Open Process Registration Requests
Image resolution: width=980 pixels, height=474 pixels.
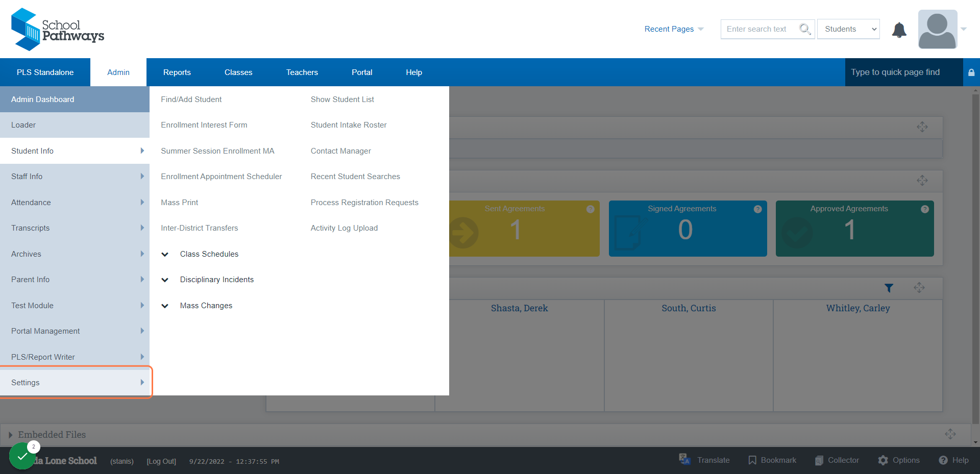point(364,203)
